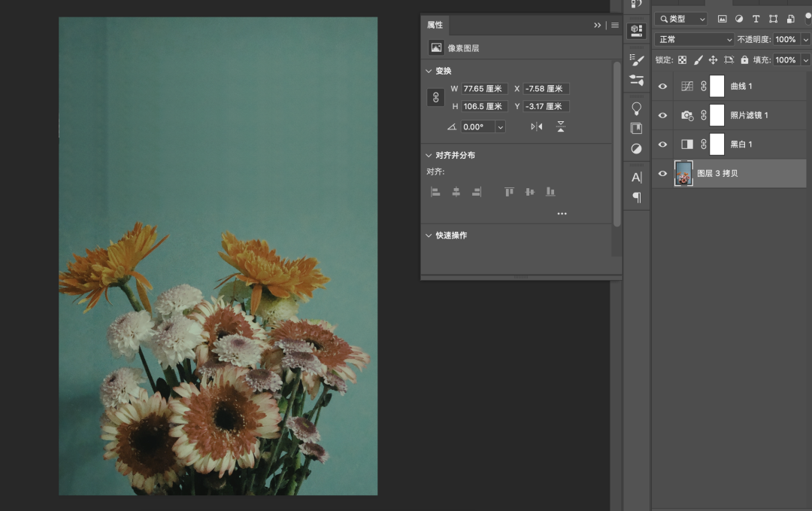812x511 pixels.
Task: Filter layers by type text icon
Action: pyautogui.click(x=756, y=19)
